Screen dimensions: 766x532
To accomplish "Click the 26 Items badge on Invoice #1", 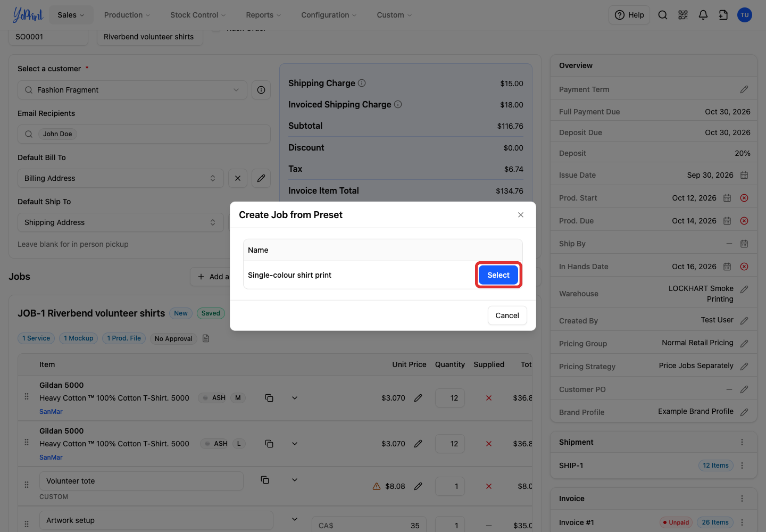I will tap(715, 522).
